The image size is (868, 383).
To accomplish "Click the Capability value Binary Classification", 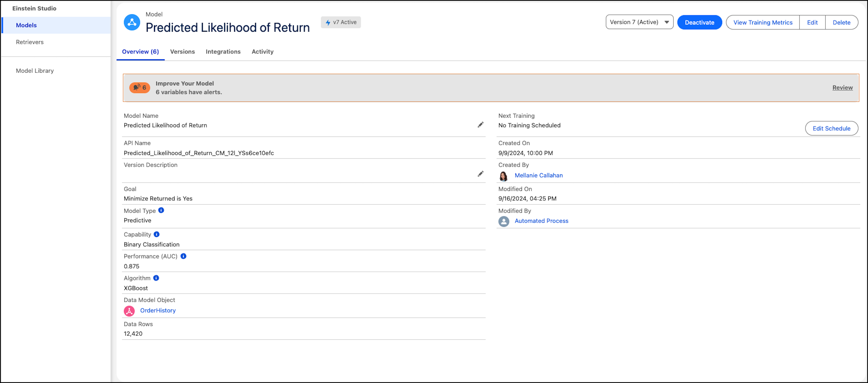I will [x=152, y=245].
